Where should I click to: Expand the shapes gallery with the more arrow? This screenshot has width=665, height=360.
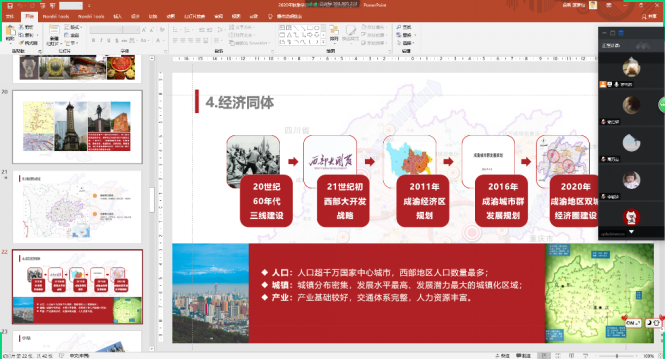[x=324, y=42]
